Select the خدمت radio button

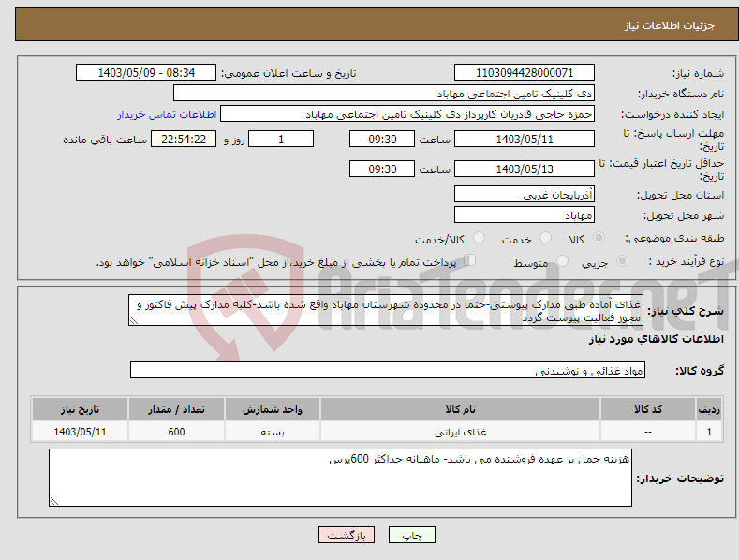(x=545, y=238)
